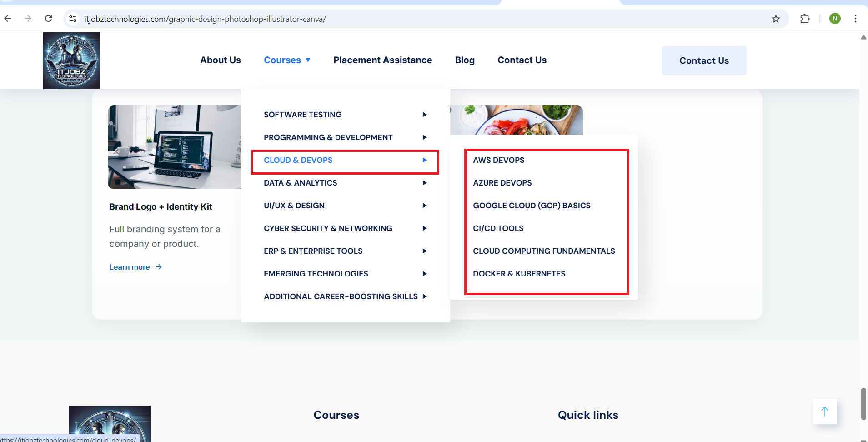Expand the Courses dropdown in navigation

pyautogui.click(x=287, y=60)
